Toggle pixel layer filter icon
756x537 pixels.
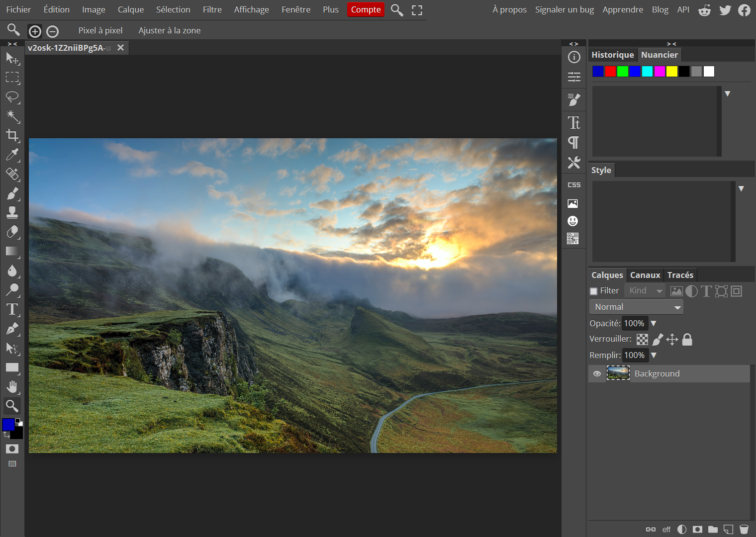point(676,291)
